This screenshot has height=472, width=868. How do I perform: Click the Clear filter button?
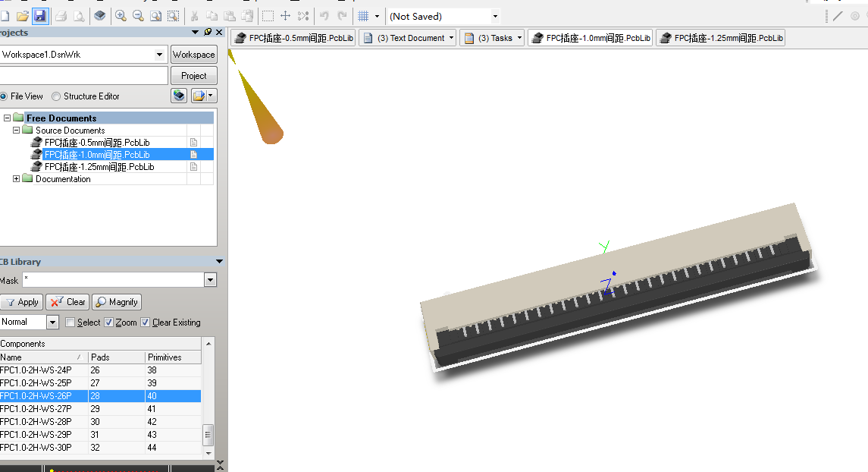pos(67,302)
